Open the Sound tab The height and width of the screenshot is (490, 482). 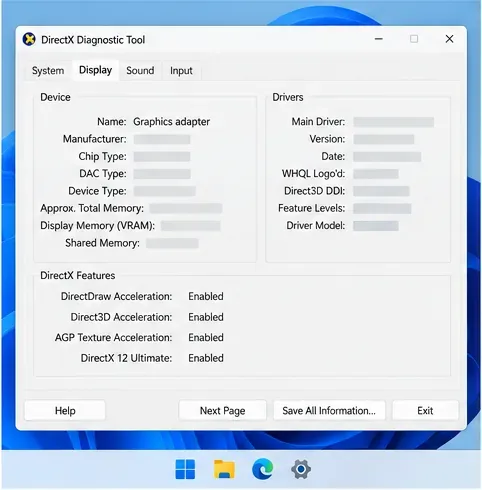(x=140, y=71)
